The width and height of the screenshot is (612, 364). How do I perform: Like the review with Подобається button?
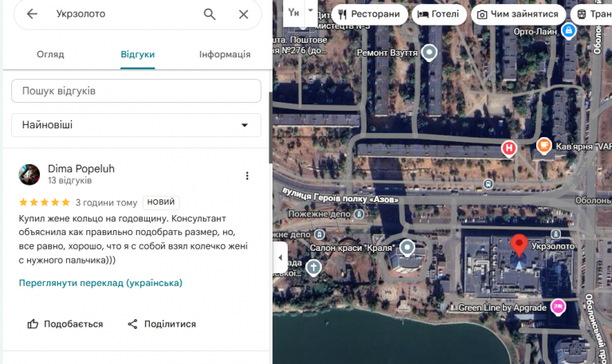click(65, 324)
